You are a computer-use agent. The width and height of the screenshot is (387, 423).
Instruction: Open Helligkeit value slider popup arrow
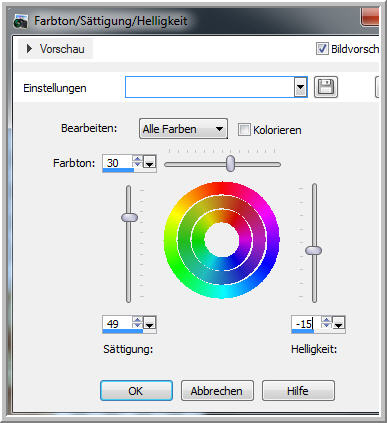point(339,323)
